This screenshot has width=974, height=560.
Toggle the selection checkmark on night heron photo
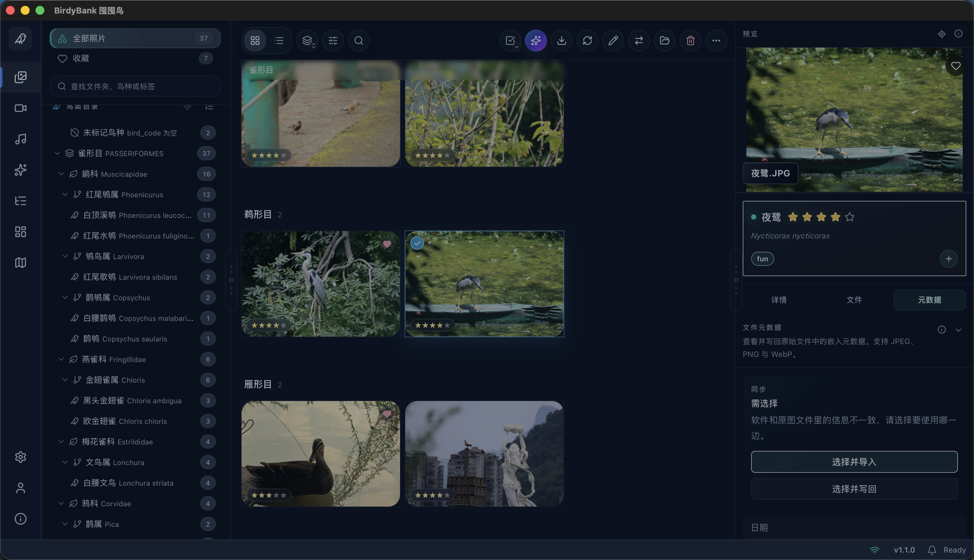pos(417,243)
